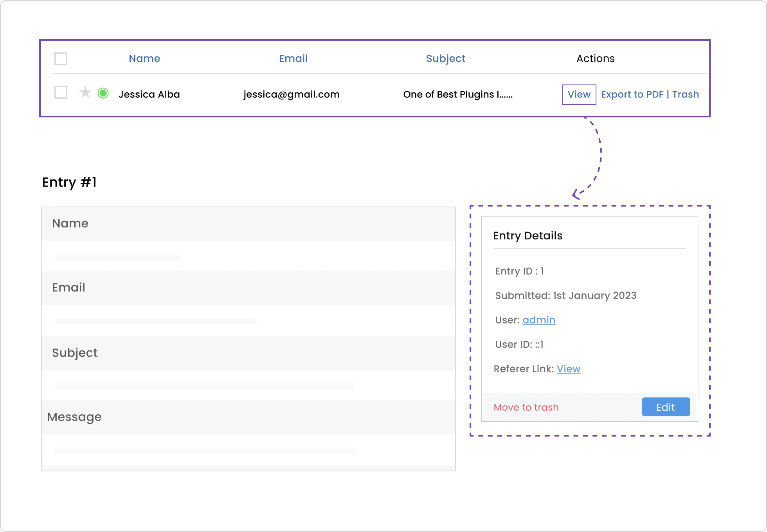Sort entries by Name column header
767x532 pixels.
coord(144,58)
